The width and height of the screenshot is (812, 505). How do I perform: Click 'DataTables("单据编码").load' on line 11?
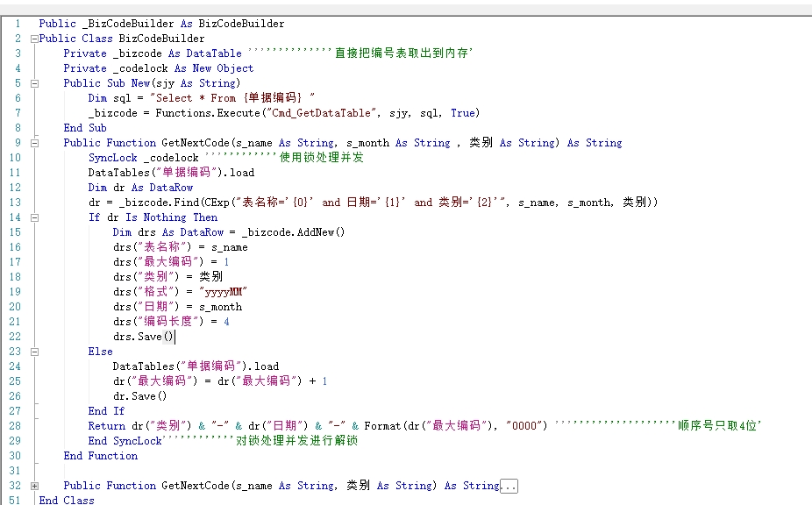pyautogui.click(x=171, y=173)
